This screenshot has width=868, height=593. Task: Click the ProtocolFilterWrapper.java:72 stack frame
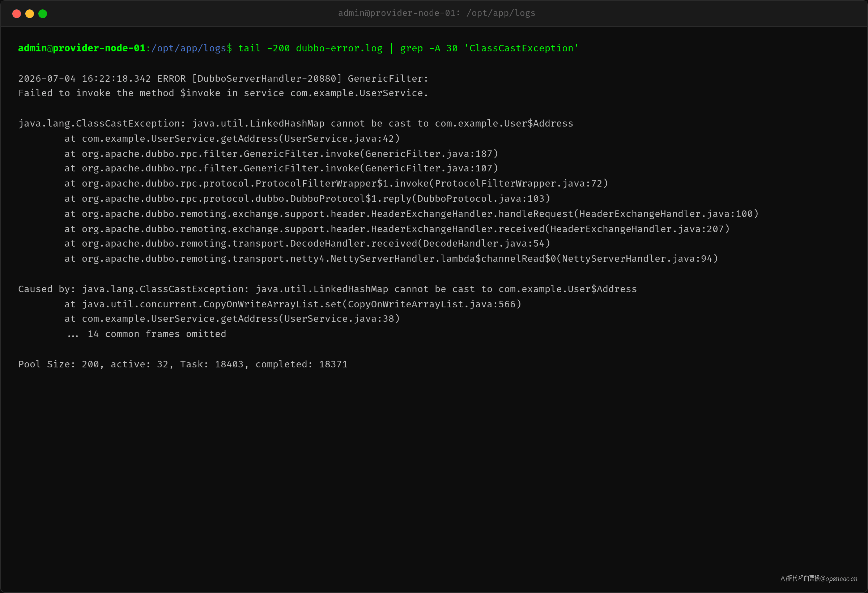pyautogui.click(x=336, y=184)
